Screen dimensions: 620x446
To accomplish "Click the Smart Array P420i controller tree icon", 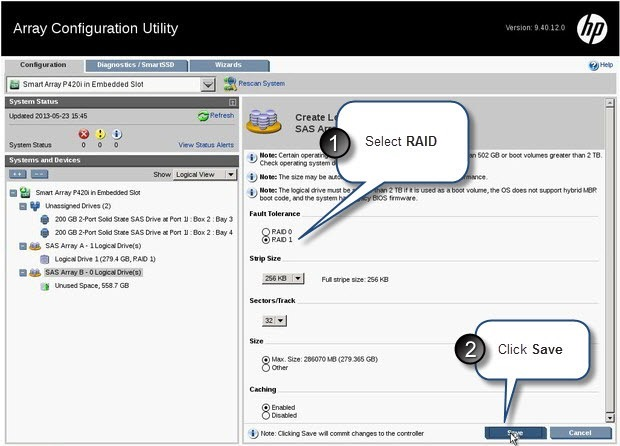I will pos(25,193).
